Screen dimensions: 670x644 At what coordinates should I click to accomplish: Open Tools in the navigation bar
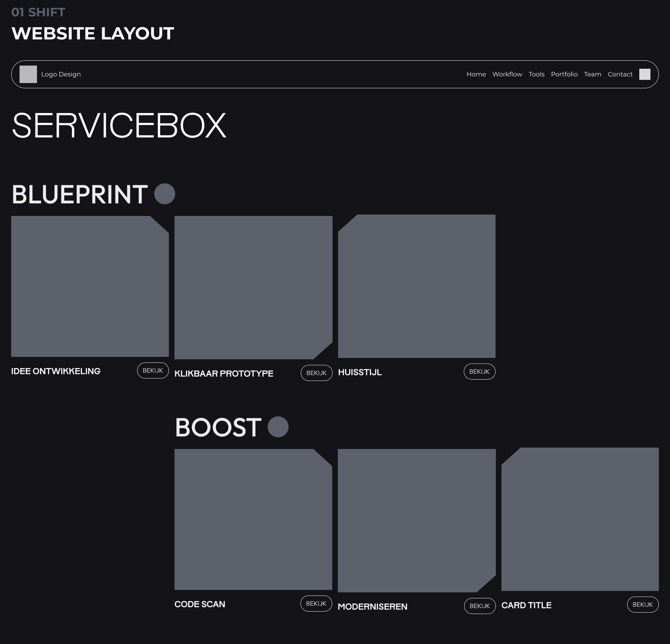(536, 74)
